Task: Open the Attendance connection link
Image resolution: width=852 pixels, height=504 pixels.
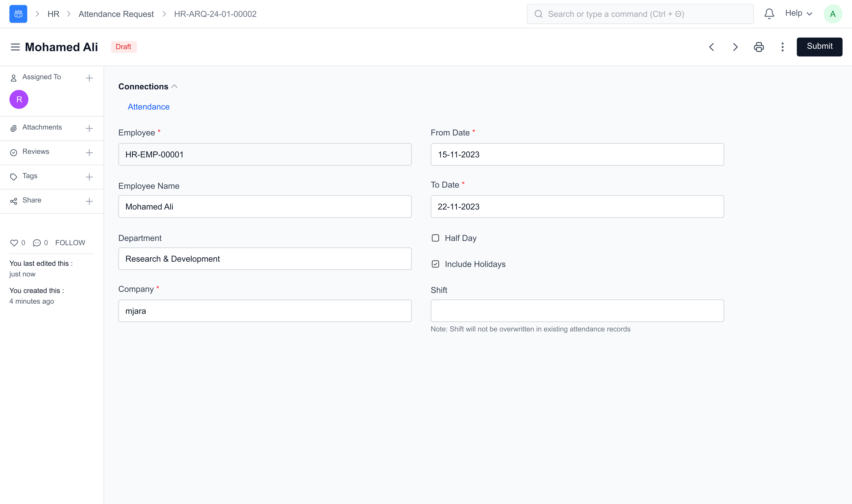Action: pos(148,107)
